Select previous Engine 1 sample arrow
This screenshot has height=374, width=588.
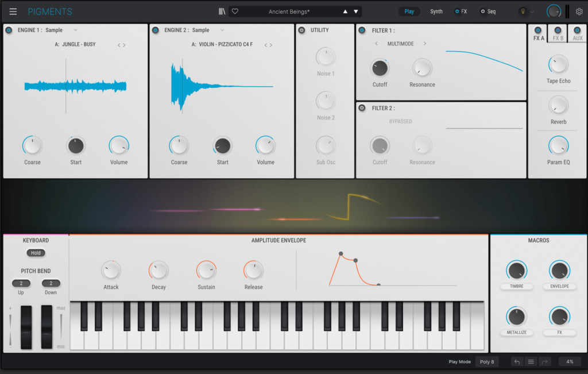click(119, 45)
